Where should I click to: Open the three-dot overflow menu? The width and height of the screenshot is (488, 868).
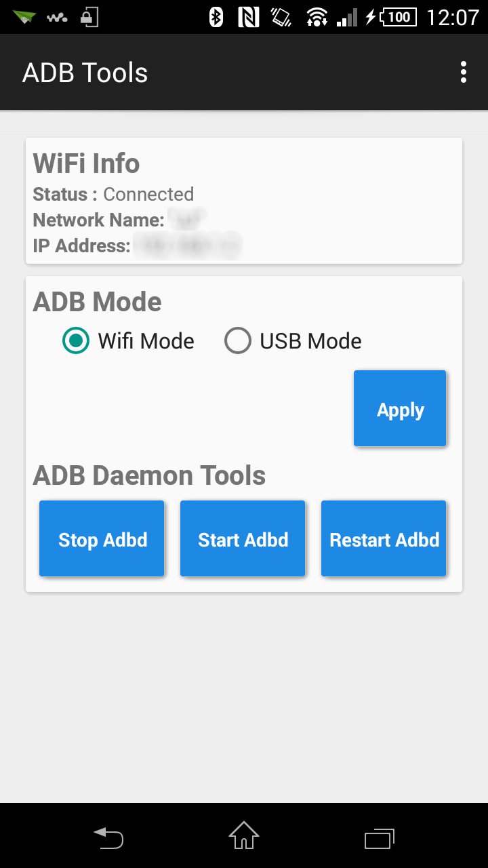[x=464, y=72]
